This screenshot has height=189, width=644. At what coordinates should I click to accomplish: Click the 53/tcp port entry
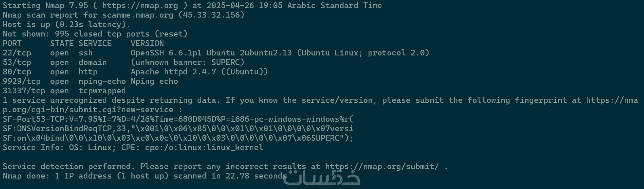17,63
